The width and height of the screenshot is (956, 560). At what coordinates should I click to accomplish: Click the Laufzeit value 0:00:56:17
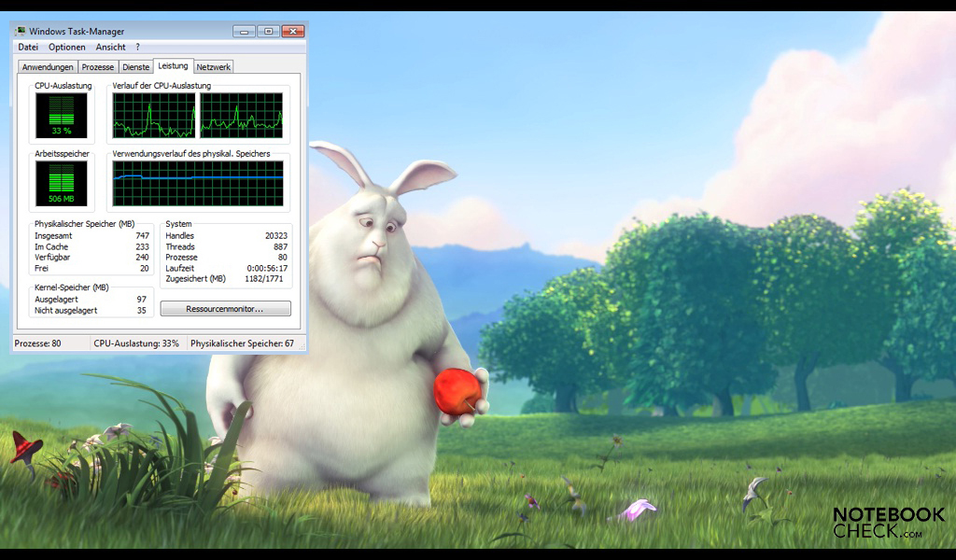click(267, 268)
